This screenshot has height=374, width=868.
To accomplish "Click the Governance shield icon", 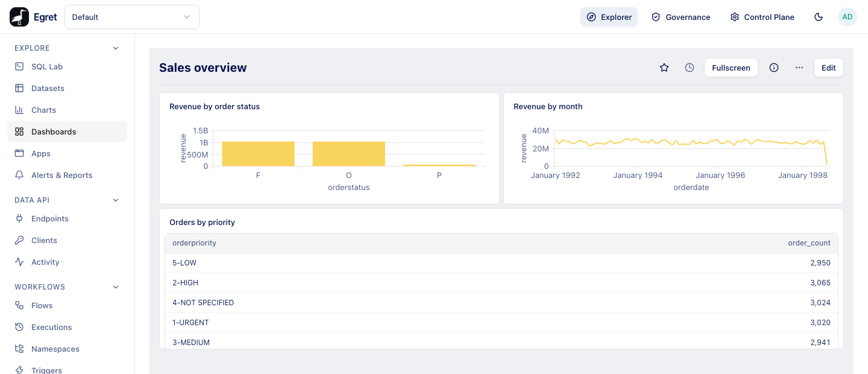I will coord(656,17).
